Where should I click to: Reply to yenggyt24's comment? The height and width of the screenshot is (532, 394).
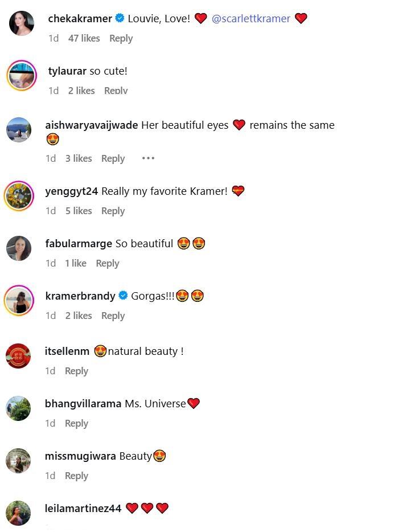click(x=113, y=211)
